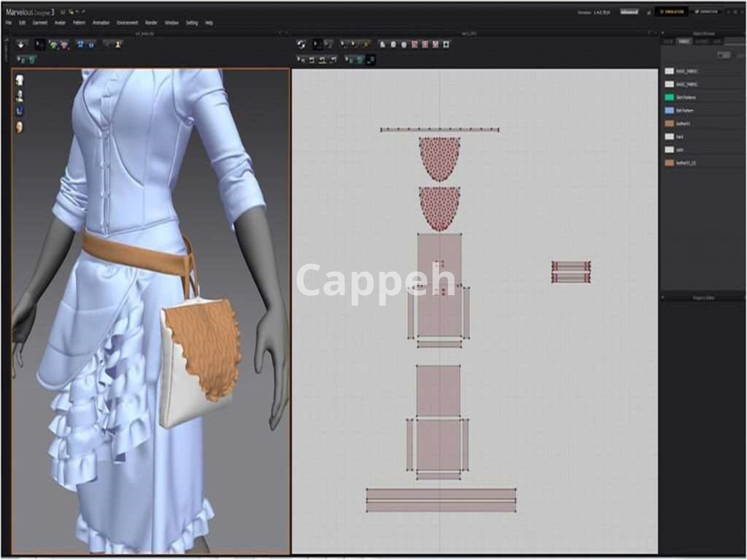Viewport: 747px width, 560px height.
Task: Click the gold avatar figure toolbar icon
Action: (x=118, y=44)
